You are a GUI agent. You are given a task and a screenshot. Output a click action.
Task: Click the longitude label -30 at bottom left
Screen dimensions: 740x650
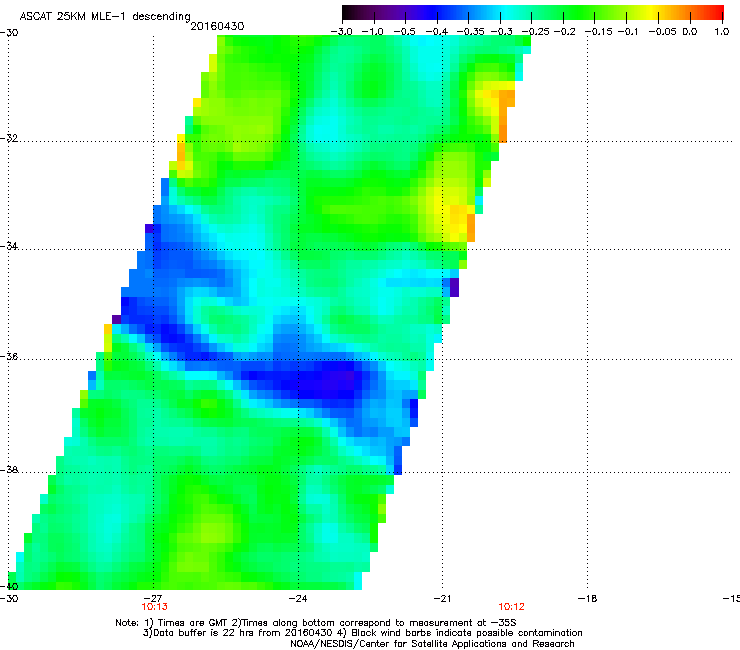tap(9, 599)
